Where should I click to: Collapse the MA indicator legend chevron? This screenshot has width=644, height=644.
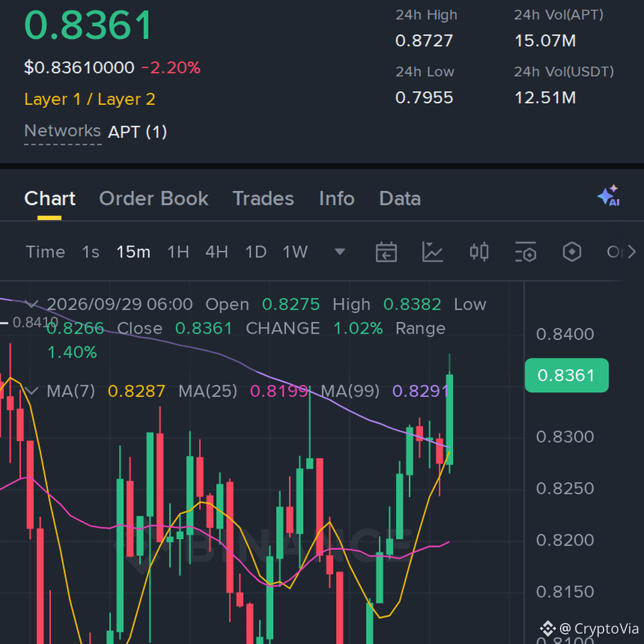(32, 391)
